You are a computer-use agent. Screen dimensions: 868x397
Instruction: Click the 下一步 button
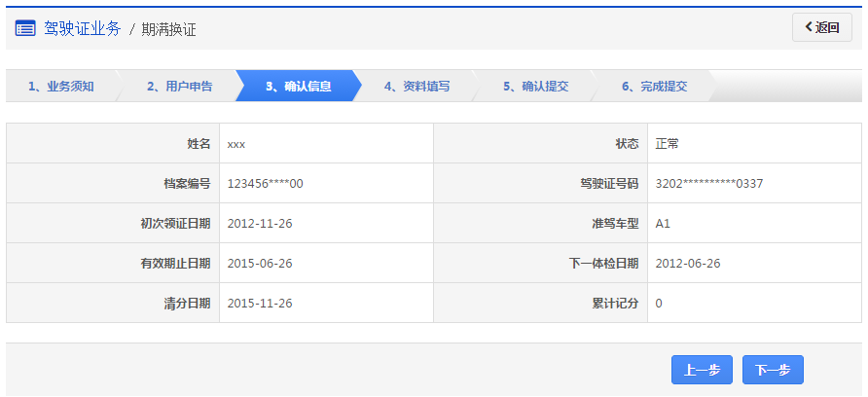coord(773,370)
